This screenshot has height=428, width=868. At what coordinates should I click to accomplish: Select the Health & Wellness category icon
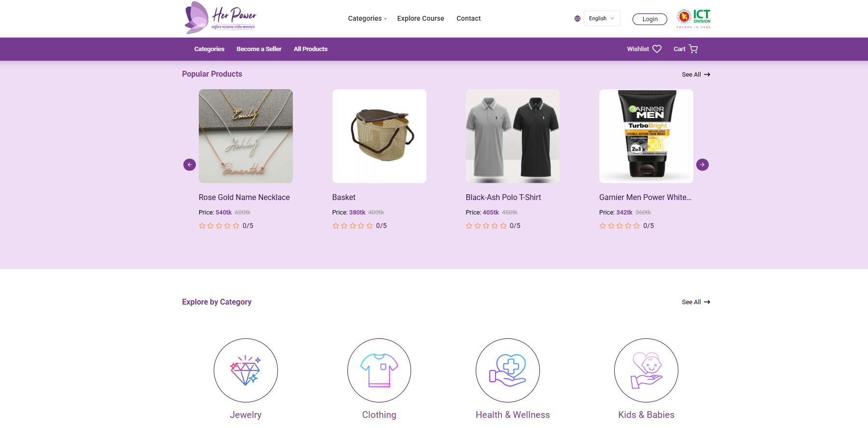pyautogui.click(x=508, y=370)
